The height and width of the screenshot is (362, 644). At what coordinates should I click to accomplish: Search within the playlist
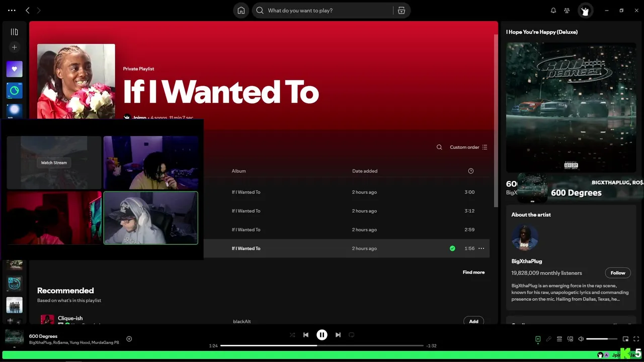point(439,147)
